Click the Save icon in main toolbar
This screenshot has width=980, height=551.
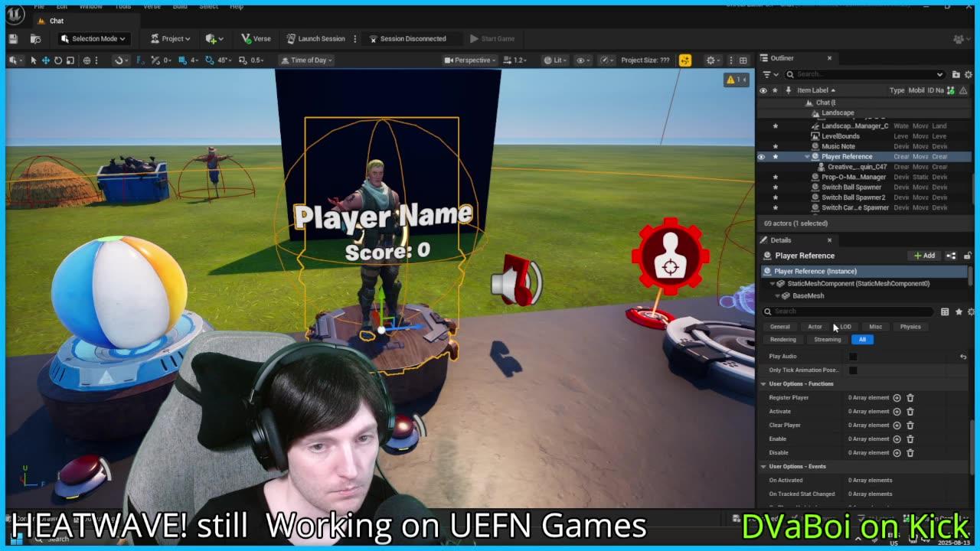pos(13,38)
